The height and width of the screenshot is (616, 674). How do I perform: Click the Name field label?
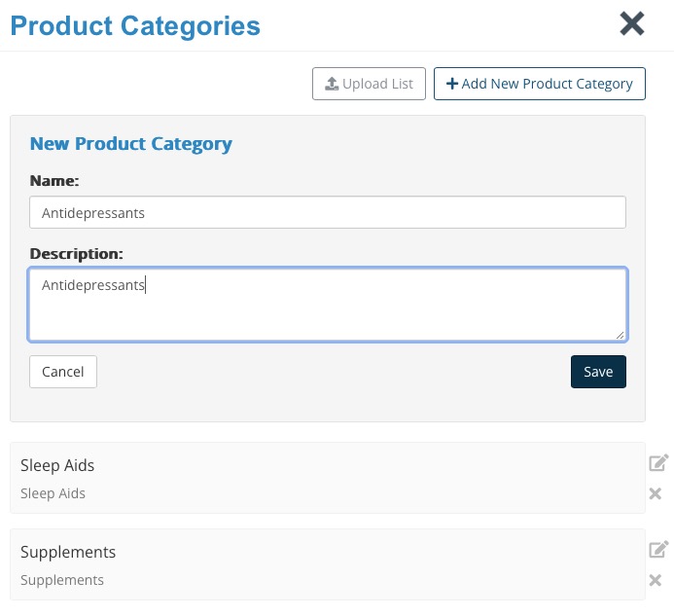click(x=54, y=181)
